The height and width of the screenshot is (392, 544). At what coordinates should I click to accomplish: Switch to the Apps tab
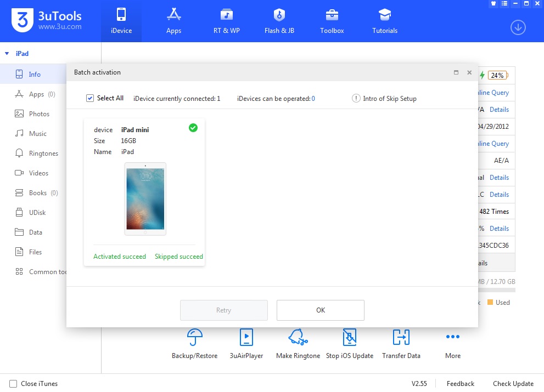(173, 21)
